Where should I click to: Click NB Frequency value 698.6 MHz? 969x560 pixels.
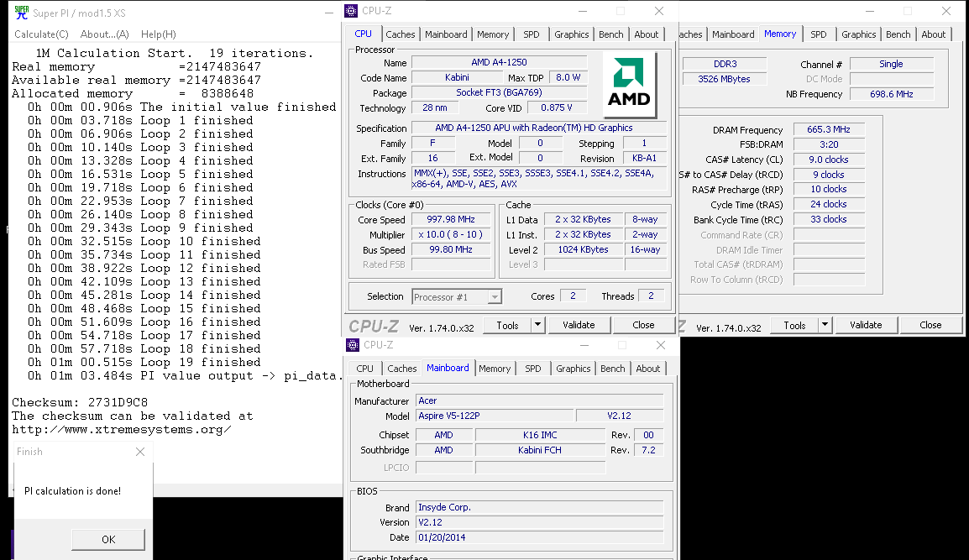[891, 95]
